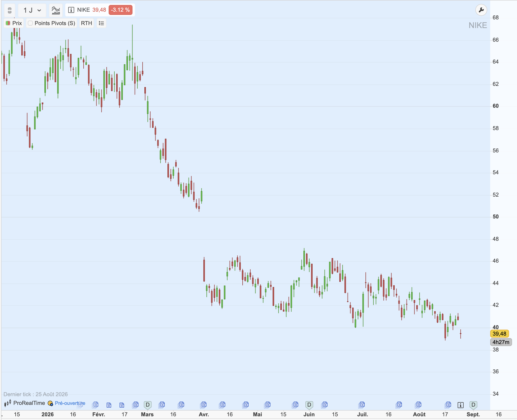Click the D dividend marker above Sept.
Image resolution: width=517 pixels, height=420 pixels.
473,405
